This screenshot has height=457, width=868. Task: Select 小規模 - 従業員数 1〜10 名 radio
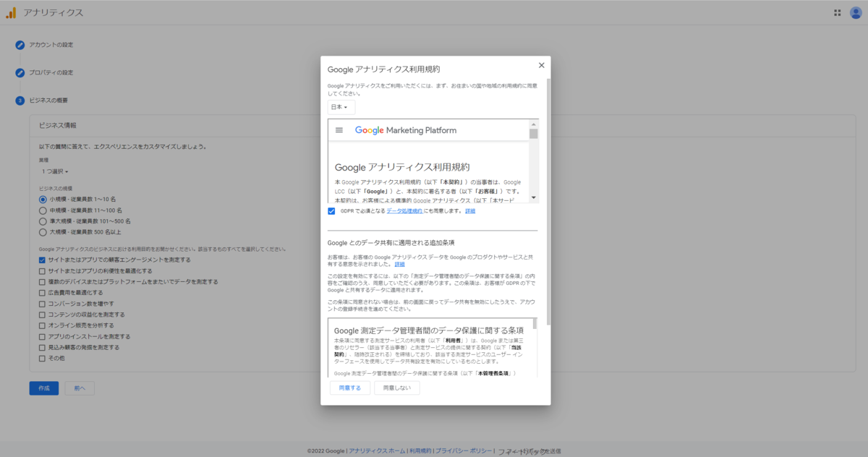point(43,199)
